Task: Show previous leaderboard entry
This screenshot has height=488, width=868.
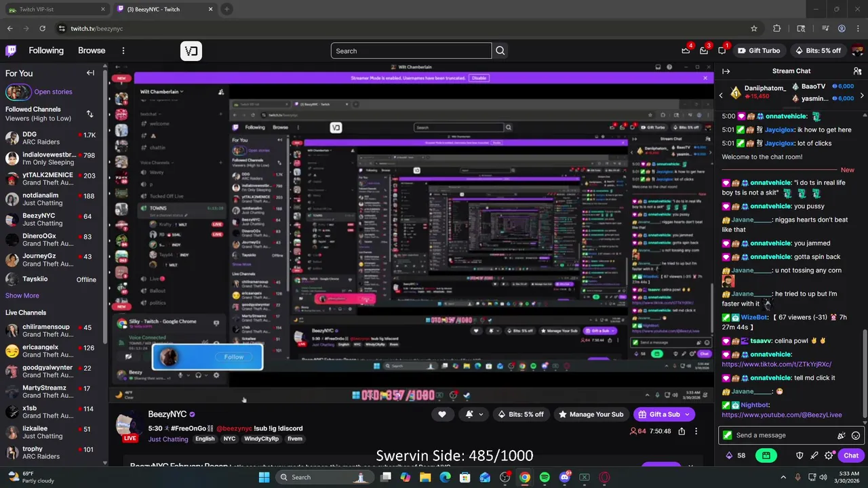Action: tap(721, 95)
